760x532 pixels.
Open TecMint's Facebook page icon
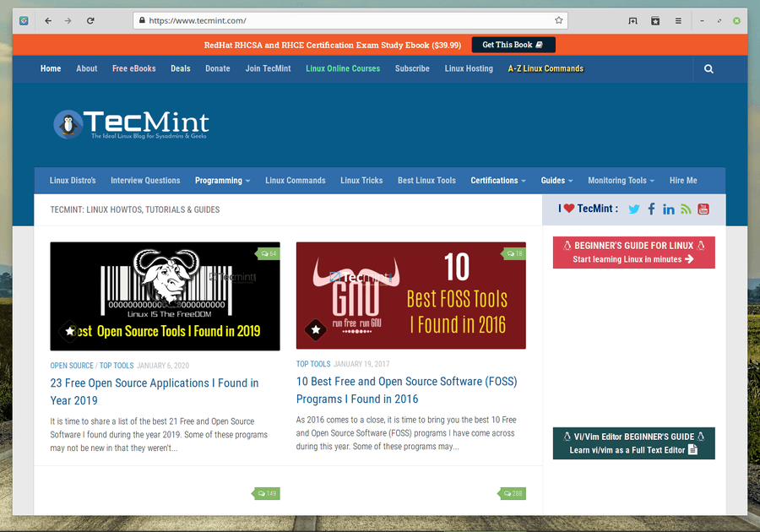(651, 209)
